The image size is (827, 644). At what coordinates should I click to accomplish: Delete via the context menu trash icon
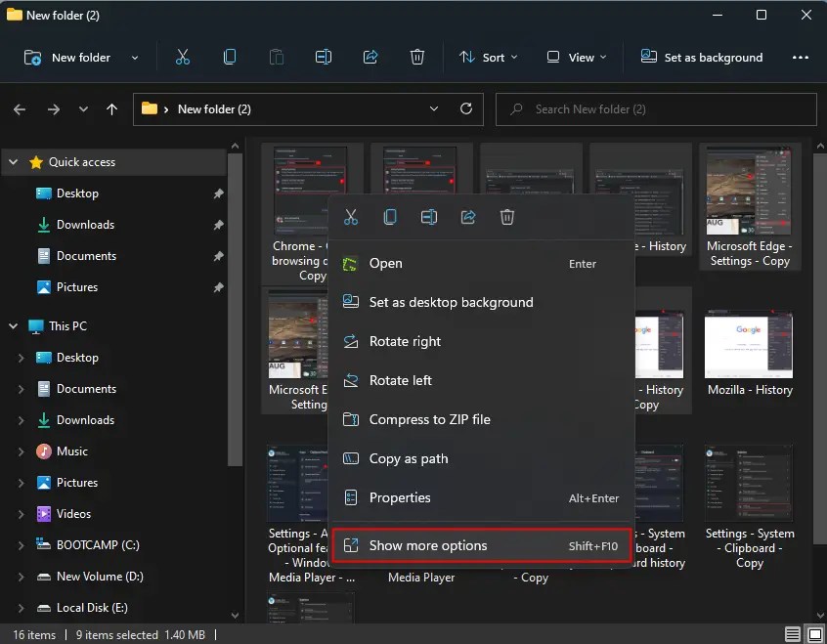[506, 217]
